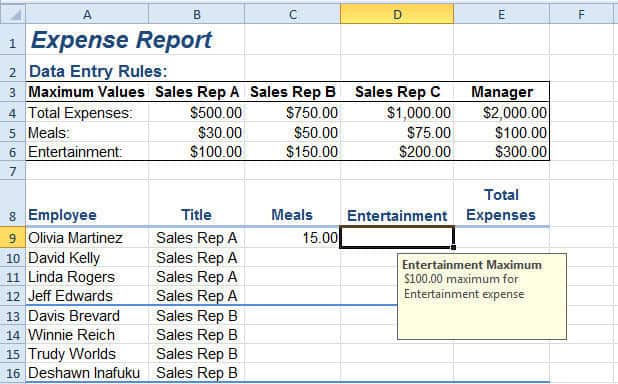Select Olivia Martinez name cell
Viewport: 618px width, 384px height.
[87, 238]
